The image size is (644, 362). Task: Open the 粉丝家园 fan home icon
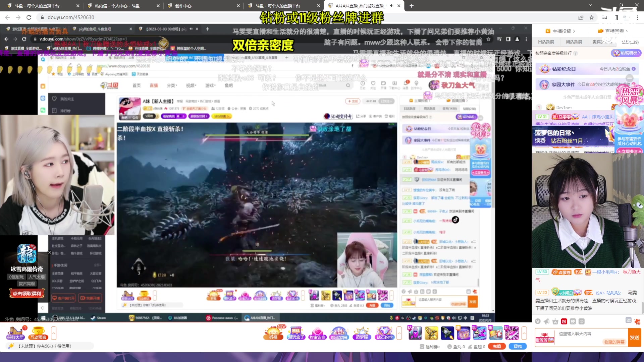[x=339, y=333]
